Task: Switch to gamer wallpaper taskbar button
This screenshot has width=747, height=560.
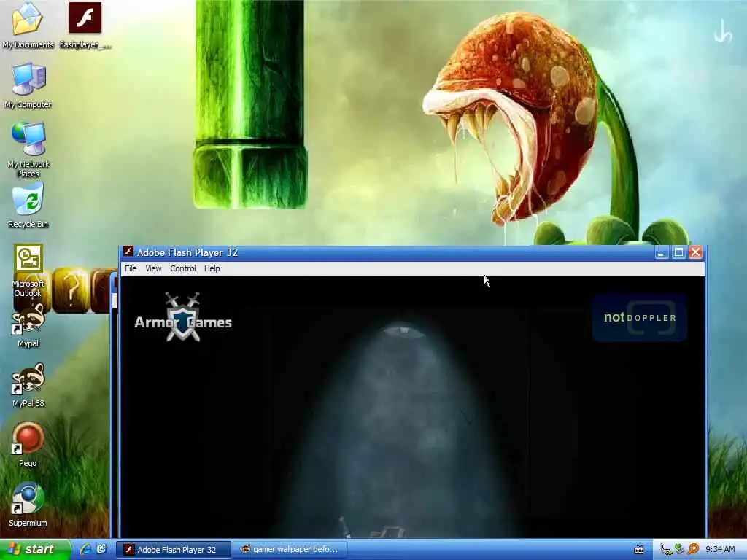Action: [x=290, y=550]
